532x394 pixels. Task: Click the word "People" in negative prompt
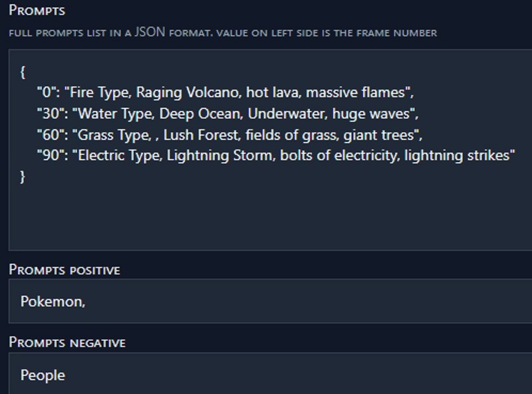coord(43,375)
